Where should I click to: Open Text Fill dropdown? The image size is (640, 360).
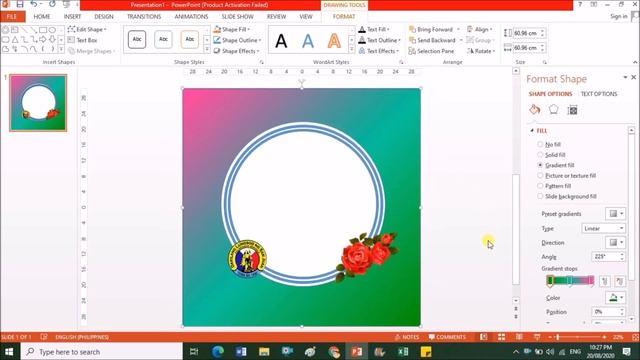[373, 29]
